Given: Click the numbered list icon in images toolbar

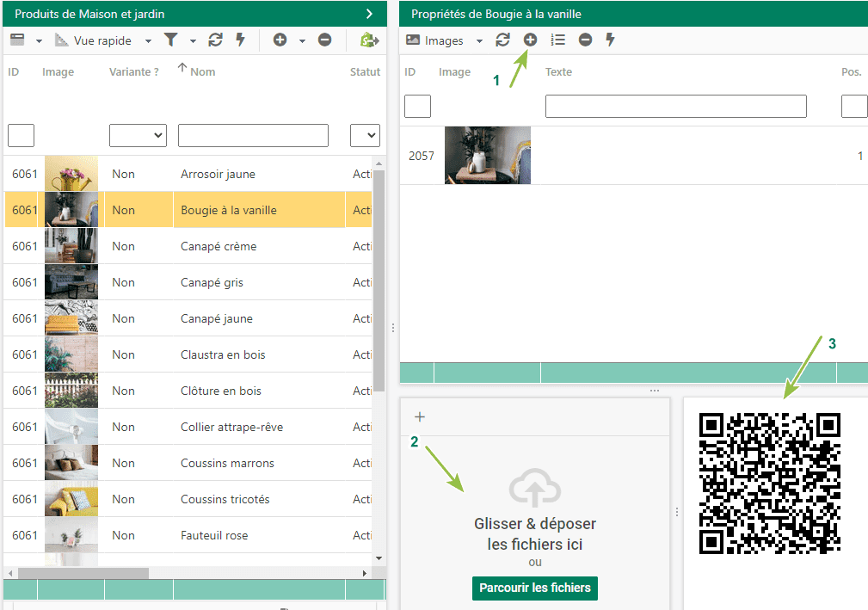Looking at the screenshot, I should tap(558, 40).
